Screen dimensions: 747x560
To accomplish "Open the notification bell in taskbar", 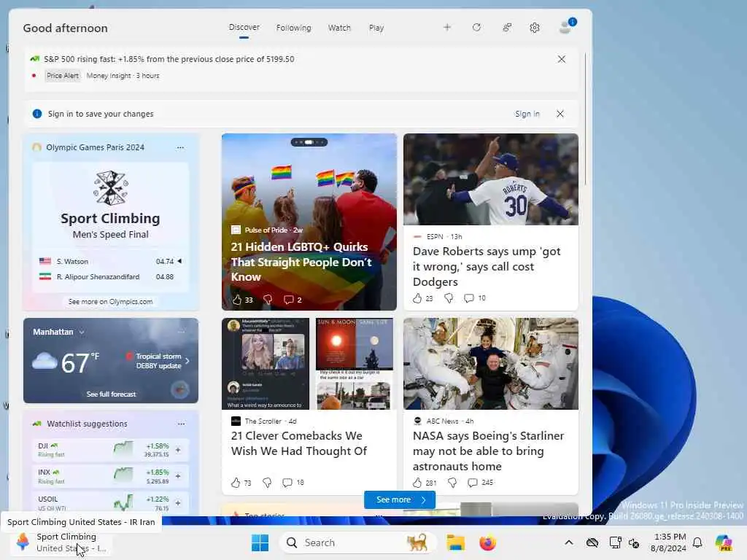I will tap(697, 542).
